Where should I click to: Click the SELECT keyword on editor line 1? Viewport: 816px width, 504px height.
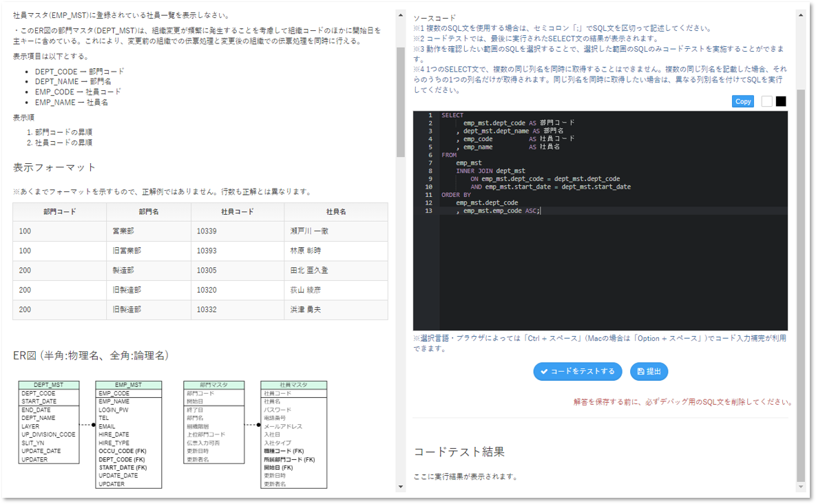(x=452, y=116)
